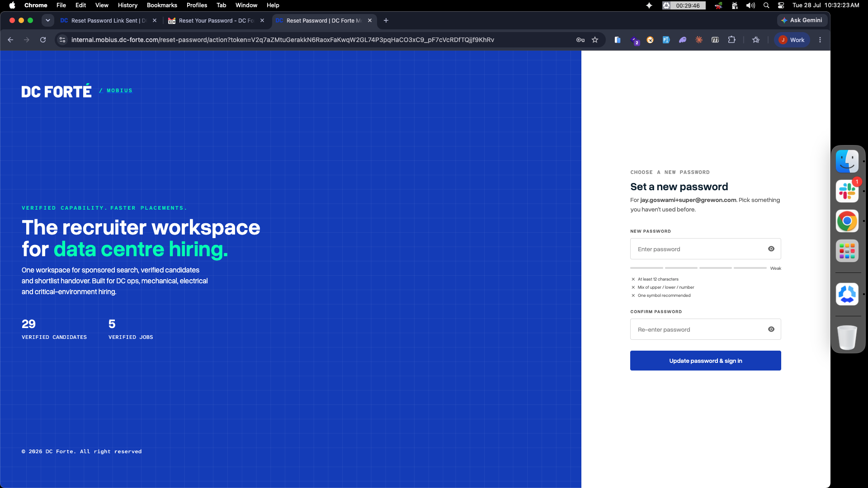This screenshot has height=488, width=868.
Task: Open the saved passwords key icon
Action: point(580,40)
